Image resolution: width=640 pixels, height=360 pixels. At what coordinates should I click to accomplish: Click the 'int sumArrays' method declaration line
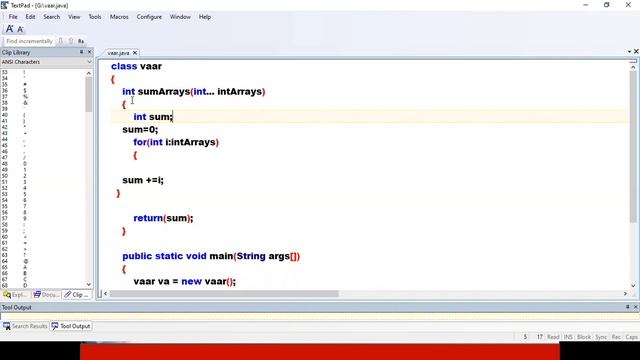[x=194, y=91]
